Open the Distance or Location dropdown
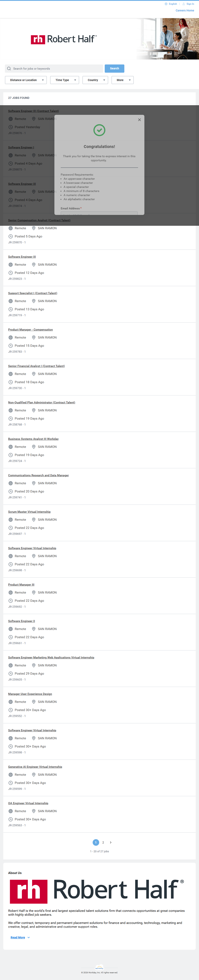 click(x=26, y=80)
